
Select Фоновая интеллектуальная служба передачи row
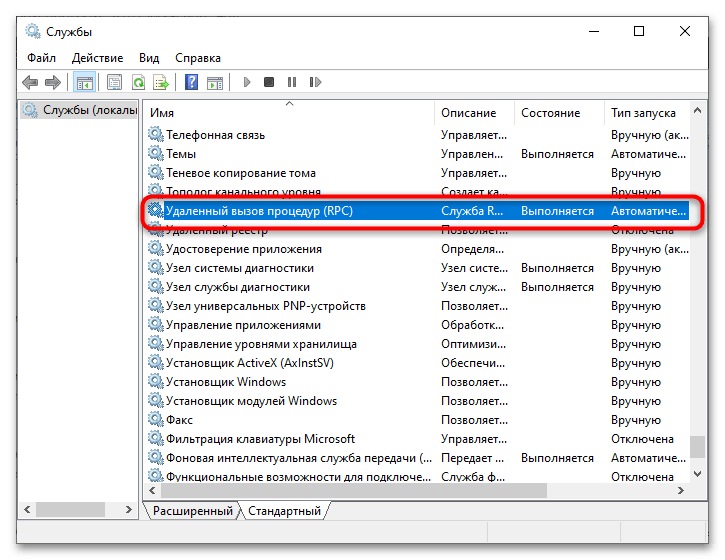pyautogui.click(x=418, y=457)
